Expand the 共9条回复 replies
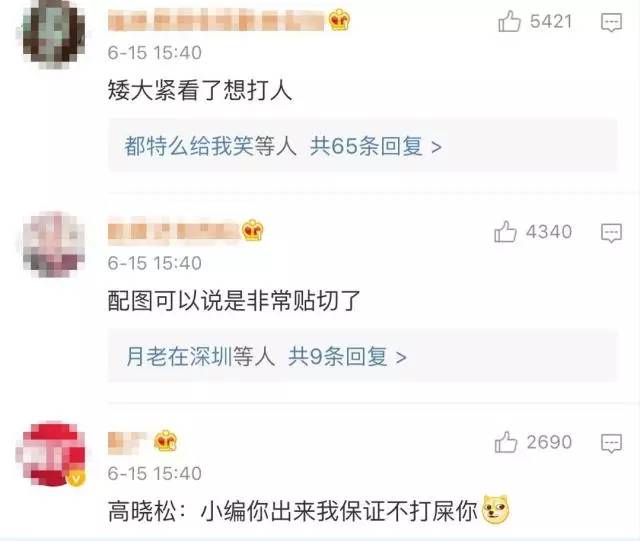Image resolution: width=640 pixels, height=541 pixels. coord(347,356)
